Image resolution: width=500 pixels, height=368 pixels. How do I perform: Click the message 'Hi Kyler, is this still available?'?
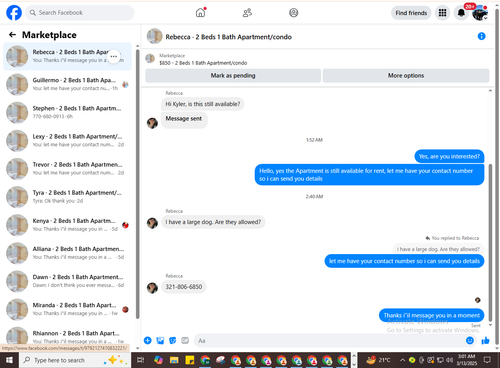[x=203, y=104]
